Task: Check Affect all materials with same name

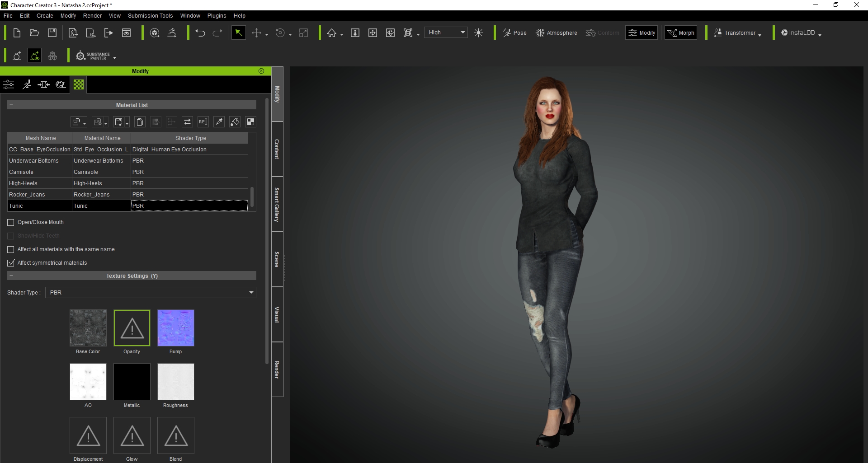Action: pos(11,249)
